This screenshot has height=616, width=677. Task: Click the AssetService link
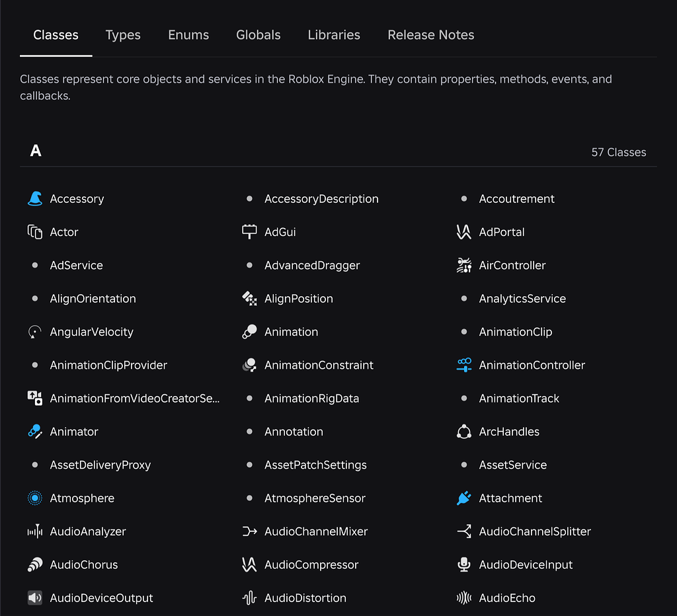[x=514, y=465]
